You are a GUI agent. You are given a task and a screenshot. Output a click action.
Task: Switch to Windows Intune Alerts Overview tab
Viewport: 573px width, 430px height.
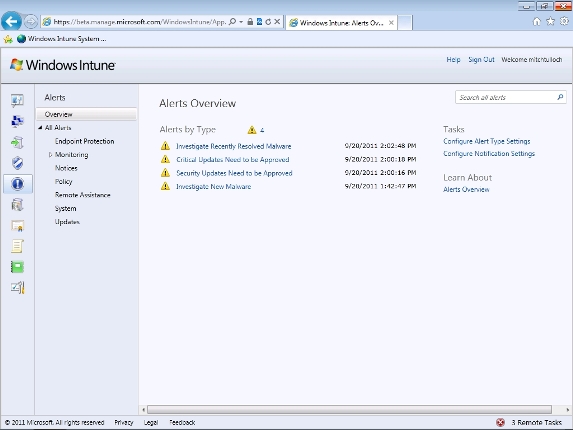tap(342, 23)
